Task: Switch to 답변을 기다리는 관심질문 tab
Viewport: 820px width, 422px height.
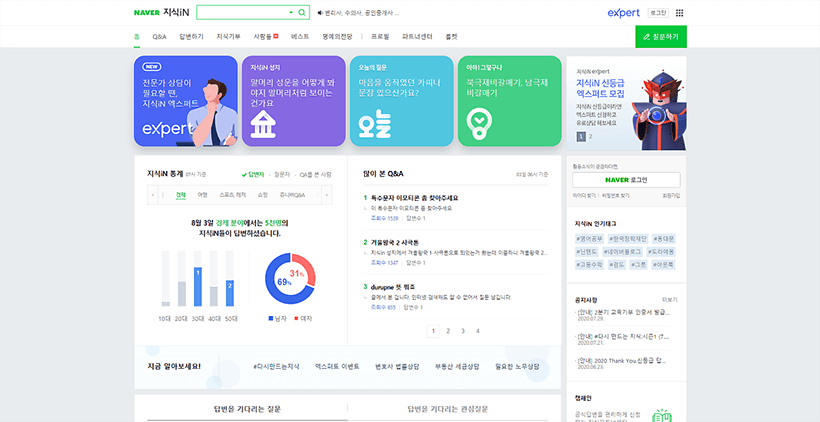Action: (x=448, y=409)
